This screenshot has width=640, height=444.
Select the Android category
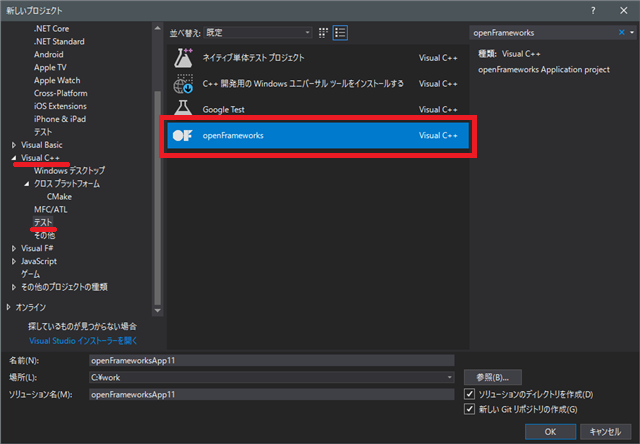[x=49, y=54]
